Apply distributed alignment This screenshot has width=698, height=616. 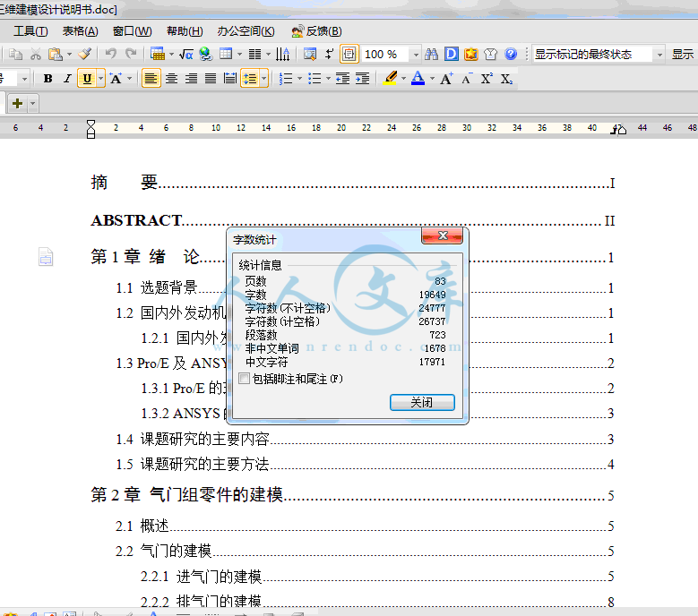[230, 79]
